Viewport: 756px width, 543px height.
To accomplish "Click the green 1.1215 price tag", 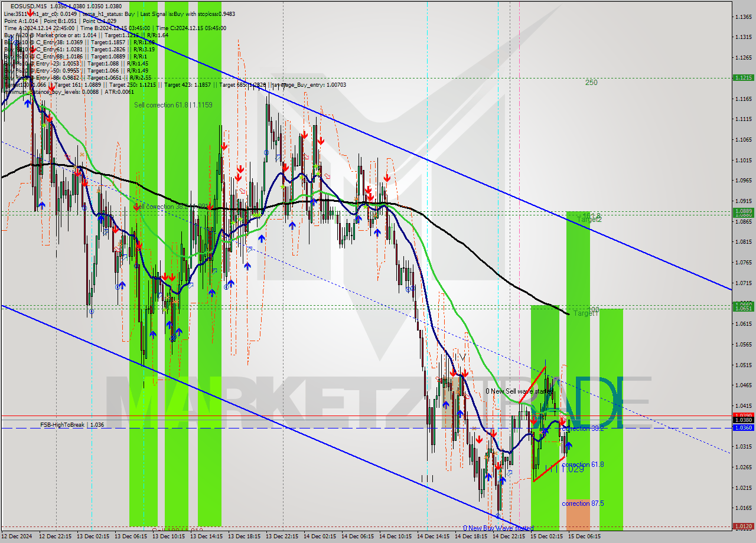I will click(742, 77).
